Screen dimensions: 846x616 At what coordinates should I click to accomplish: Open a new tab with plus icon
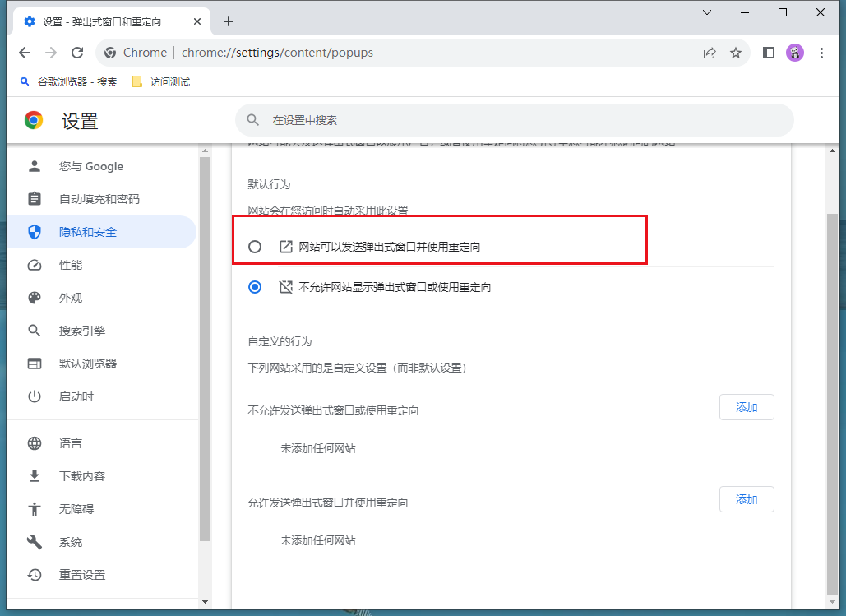(229, 21)
